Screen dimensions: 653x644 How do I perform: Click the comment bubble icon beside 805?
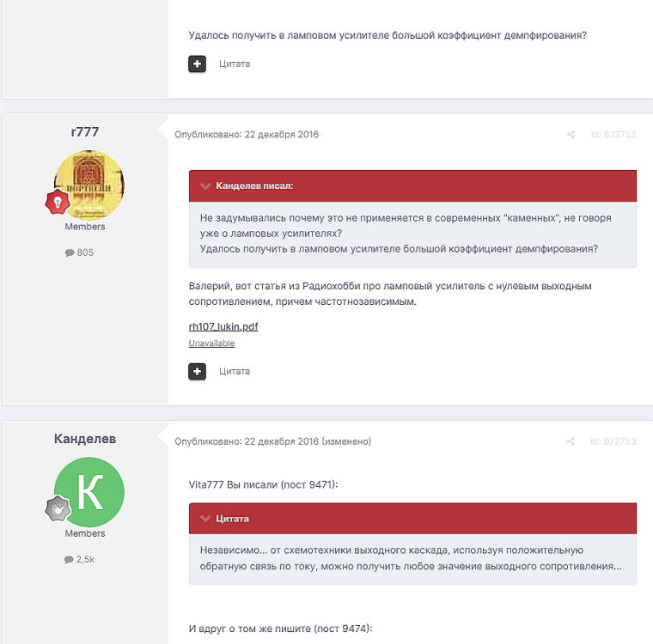70,252
